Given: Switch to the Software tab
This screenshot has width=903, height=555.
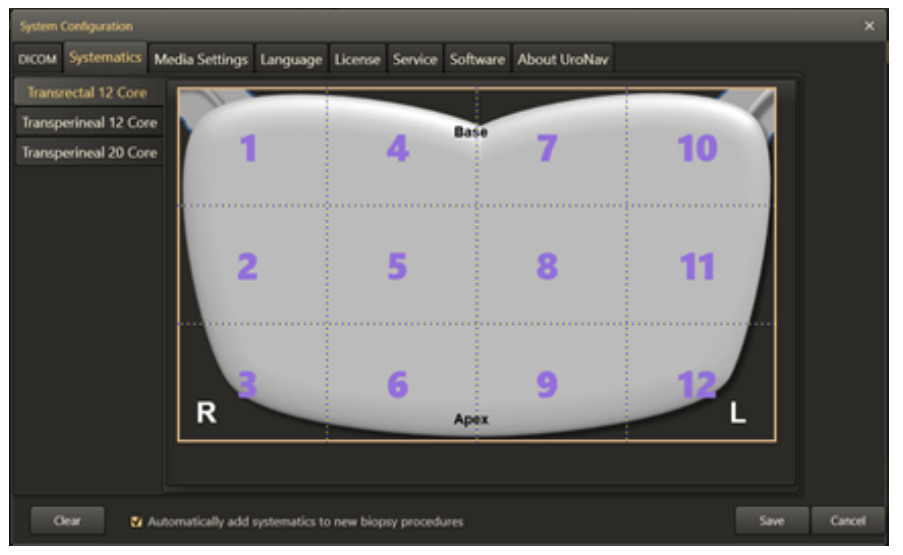Looking at the screenshot, I should 477,59.
